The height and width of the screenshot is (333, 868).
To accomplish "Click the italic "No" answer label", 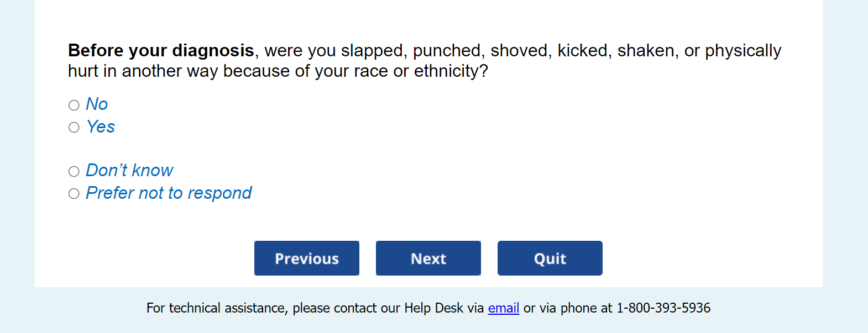I will coord(97,104).
